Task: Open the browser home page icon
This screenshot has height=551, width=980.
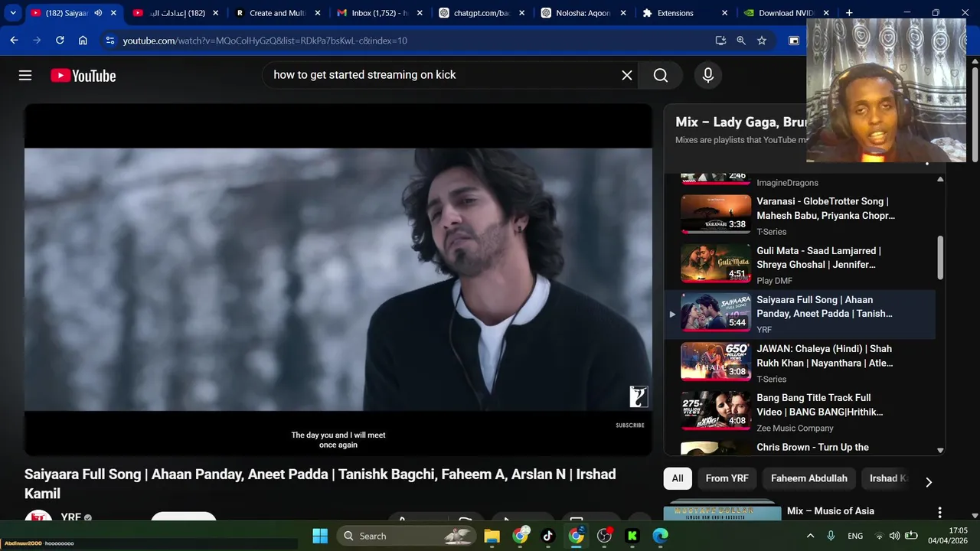Action: (83, 41)
